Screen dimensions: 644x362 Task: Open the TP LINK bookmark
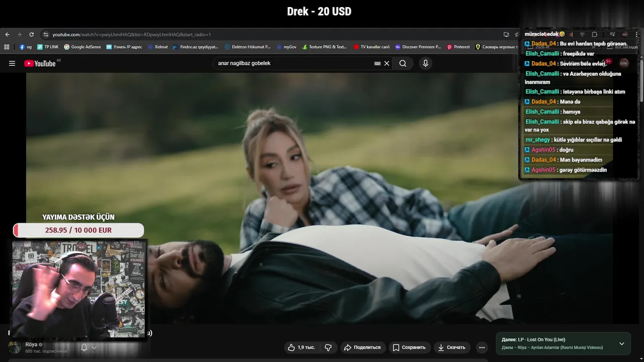[48, 47]
